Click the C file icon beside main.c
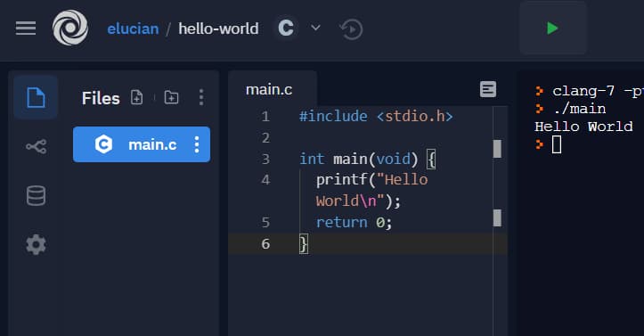 point(103,144)
